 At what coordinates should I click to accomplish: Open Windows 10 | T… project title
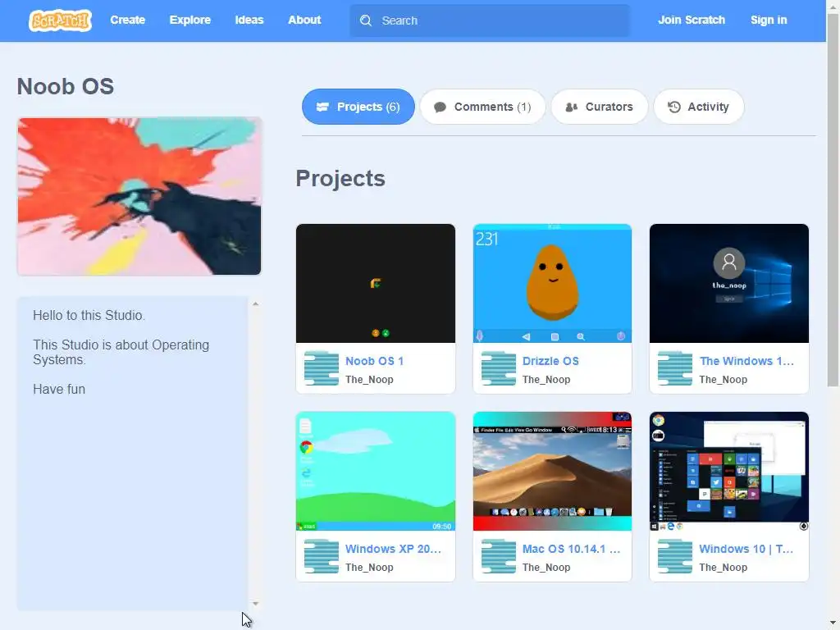pos(746,549)
